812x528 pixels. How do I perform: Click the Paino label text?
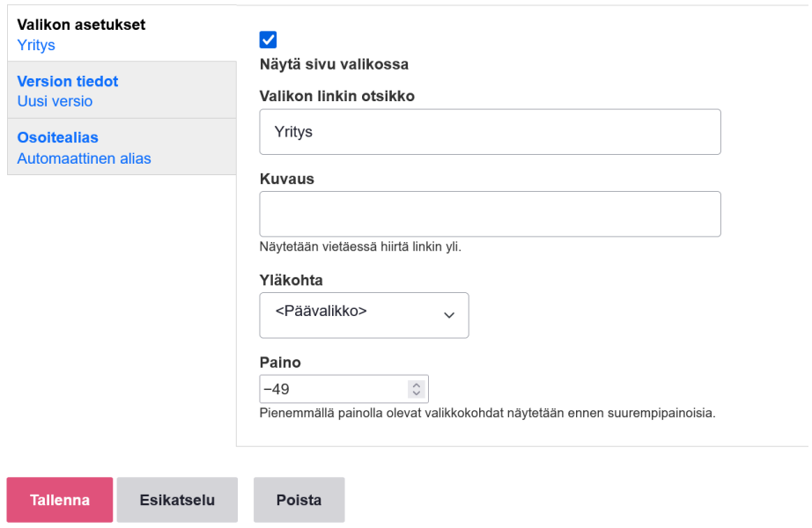tap(281, 363)
